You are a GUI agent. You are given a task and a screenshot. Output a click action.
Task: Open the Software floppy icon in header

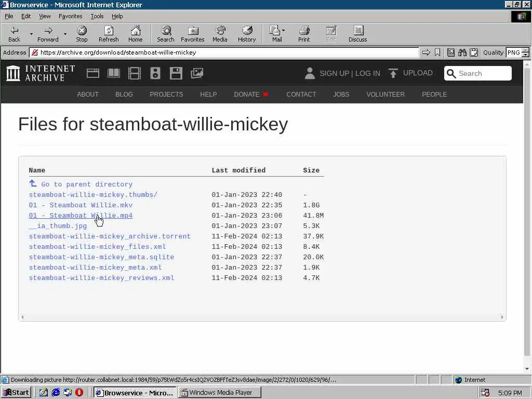pos(176,73)
